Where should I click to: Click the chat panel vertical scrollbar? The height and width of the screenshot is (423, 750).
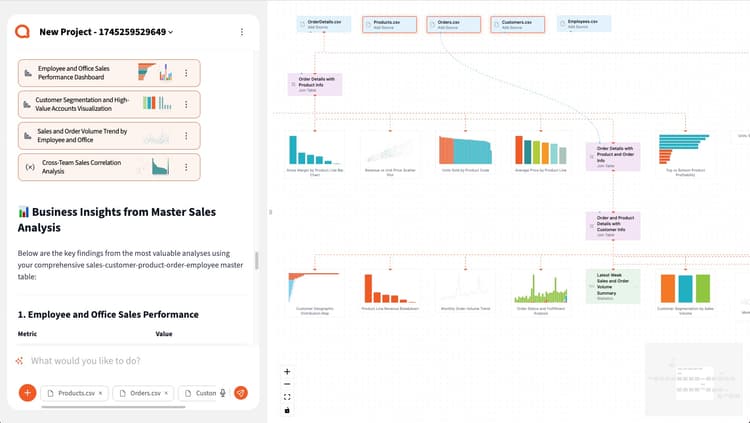point(257,261)
